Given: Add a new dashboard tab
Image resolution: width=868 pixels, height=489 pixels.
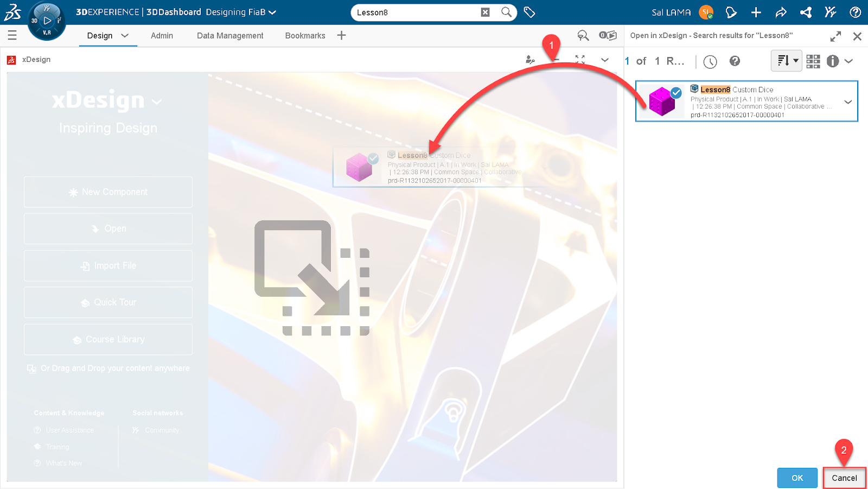Looking at the screenshot, I should [341, 35].
